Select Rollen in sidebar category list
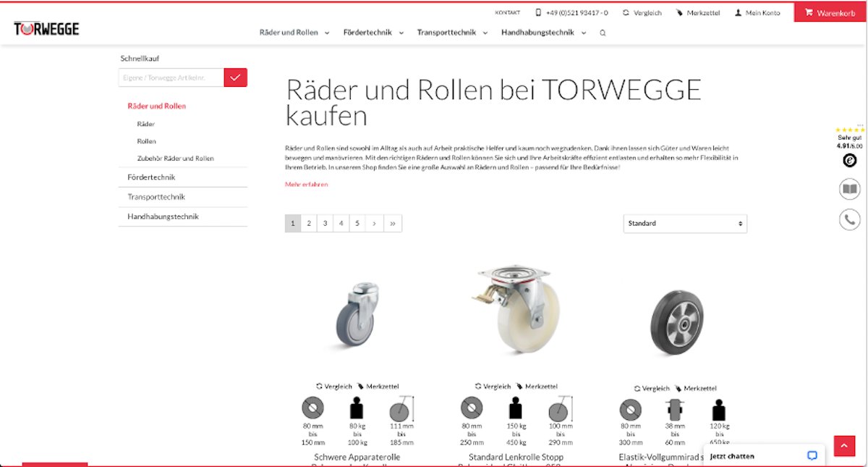 click(x=146, y=141)
